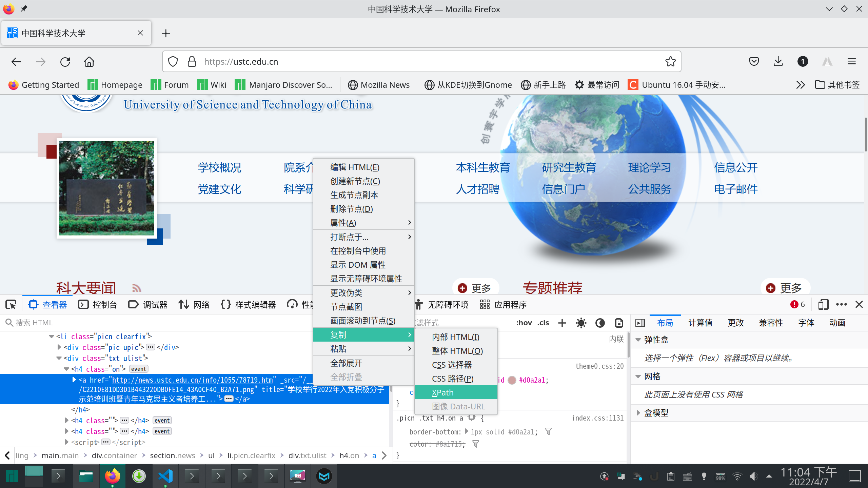Toggle the .cls class panel
The image size is (868, 488).
[543, 323]
